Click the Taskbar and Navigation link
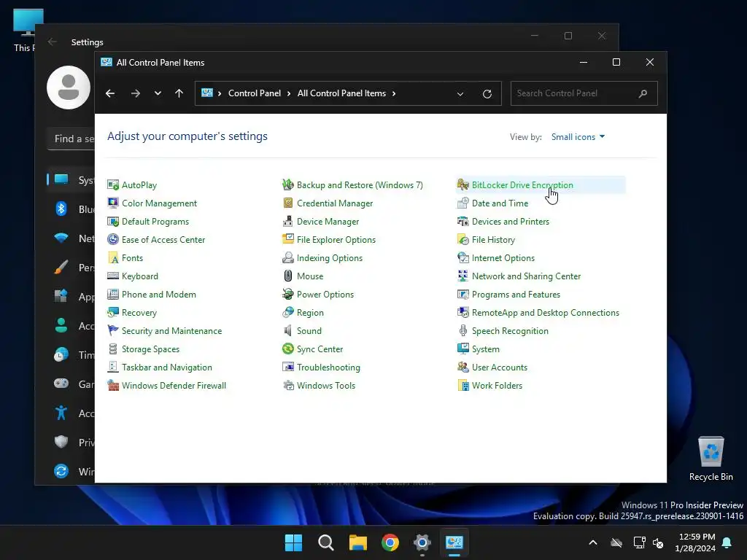The image size is (747, 560). point(167,367)
